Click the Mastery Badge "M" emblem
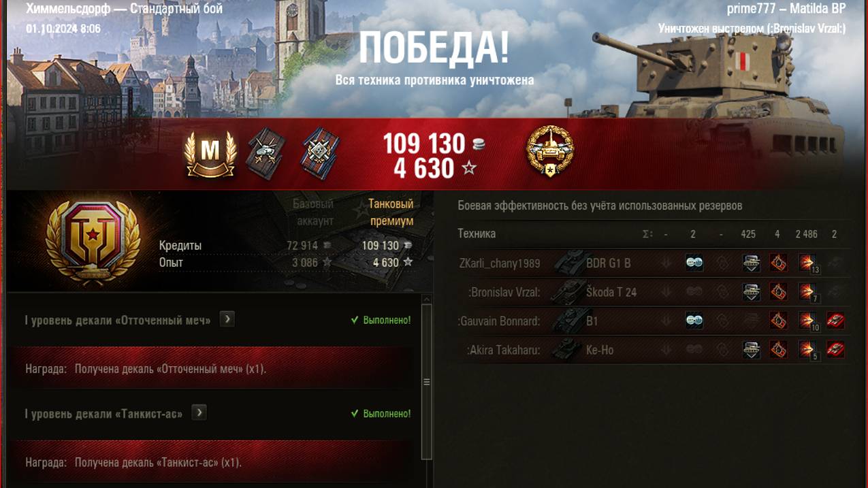This screenshot has width=868, height=488. click(210, 154)
